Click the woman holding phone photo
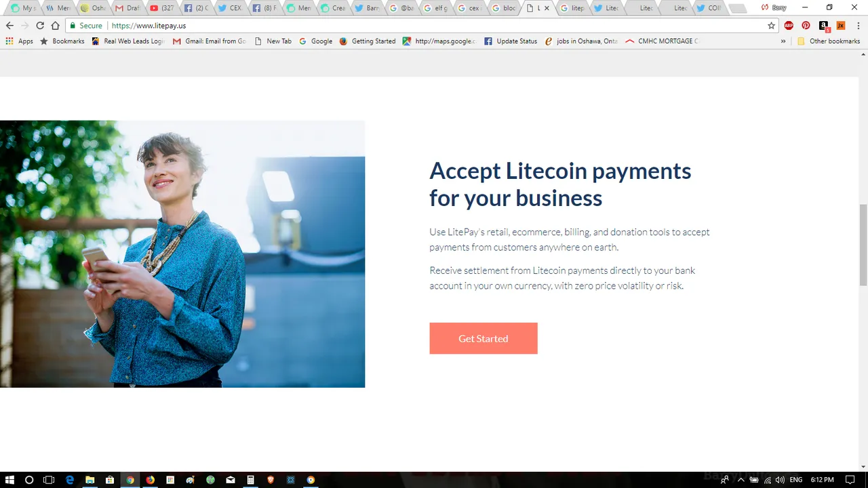Image resolution: width=868 pixels, height=488 pixels. pyautogui.click(x=182, y=254)
